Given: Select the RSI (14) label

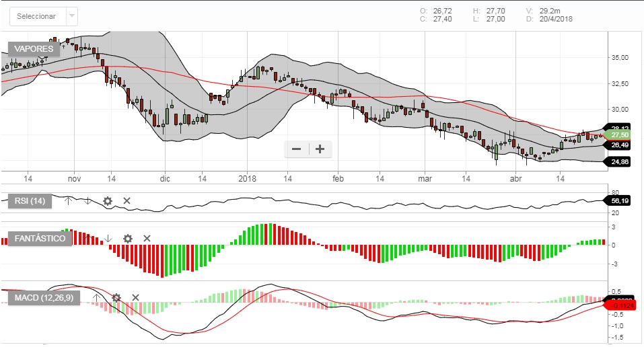Looking at the screenshot, I should (x=30, y=200).
